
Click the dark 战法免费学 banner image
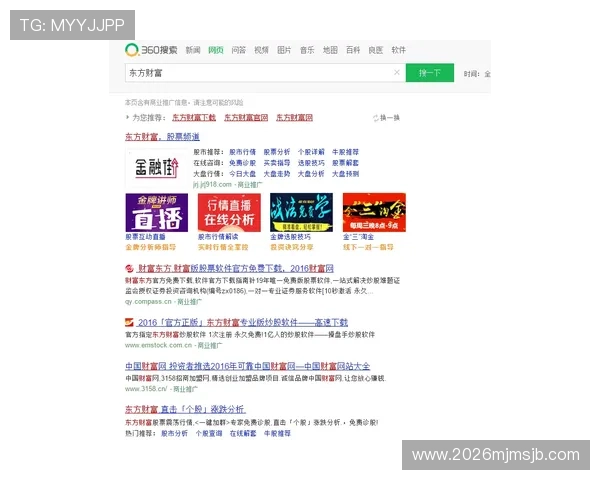(302, 212)
